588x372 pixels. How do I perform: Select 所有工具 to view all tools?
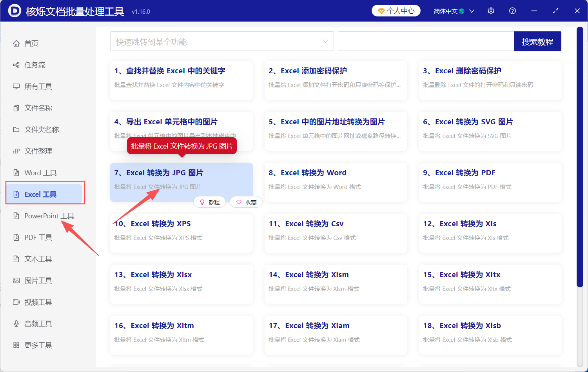37,86
